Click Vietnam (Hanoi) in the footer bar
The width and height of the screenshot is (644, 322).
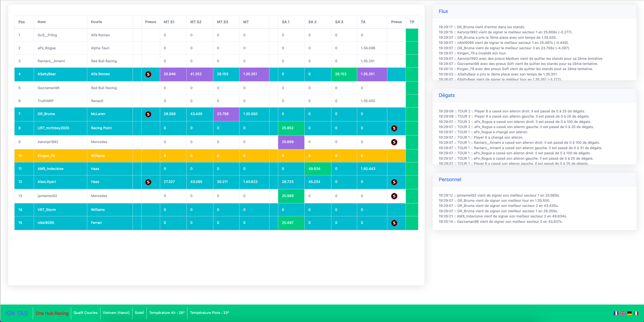[x=116, y=313]
